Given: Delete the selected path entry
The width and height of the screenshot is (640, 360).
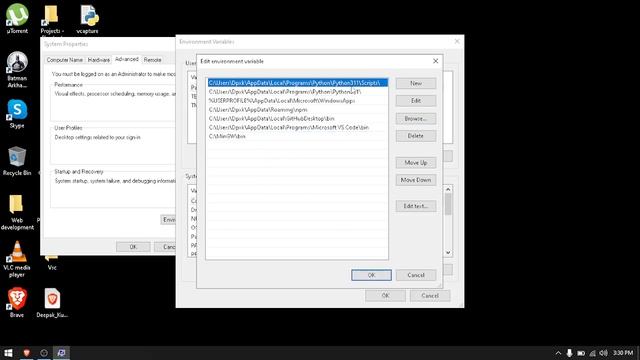Looking at the screenshot, I should click(x=416, y=136).
